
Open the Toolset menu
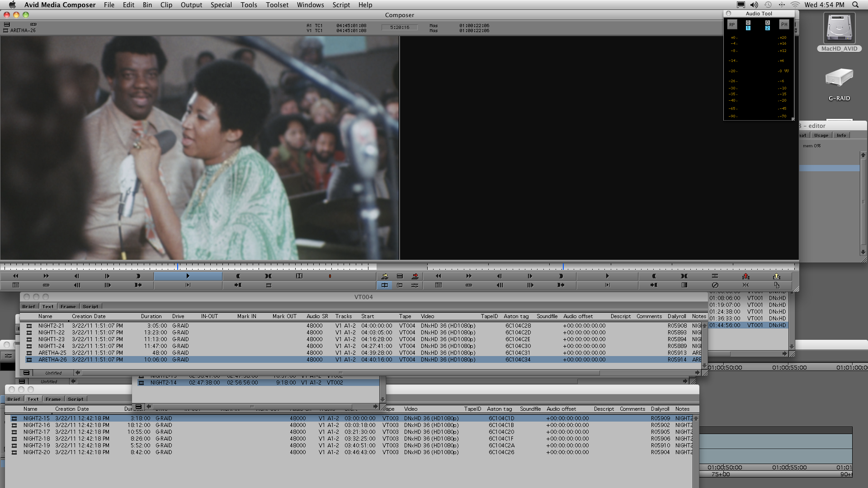(x=277, y=5)
